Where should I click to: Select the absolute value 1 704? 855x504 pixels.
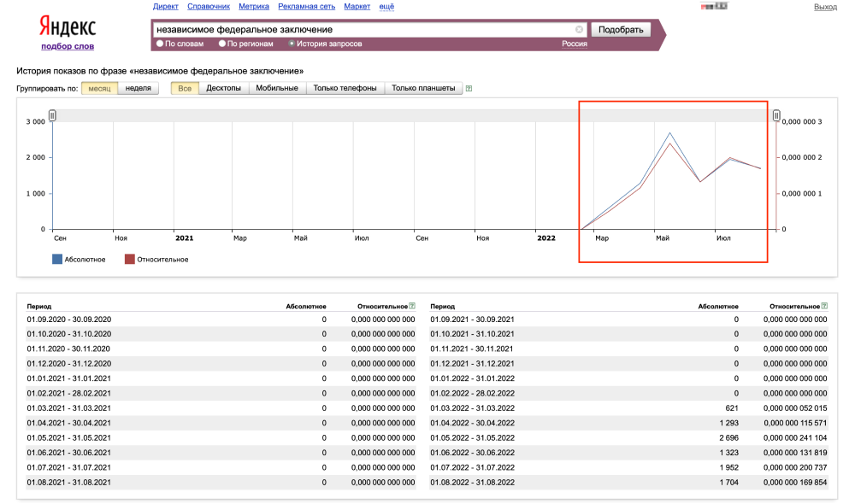(x=728, y=482)
